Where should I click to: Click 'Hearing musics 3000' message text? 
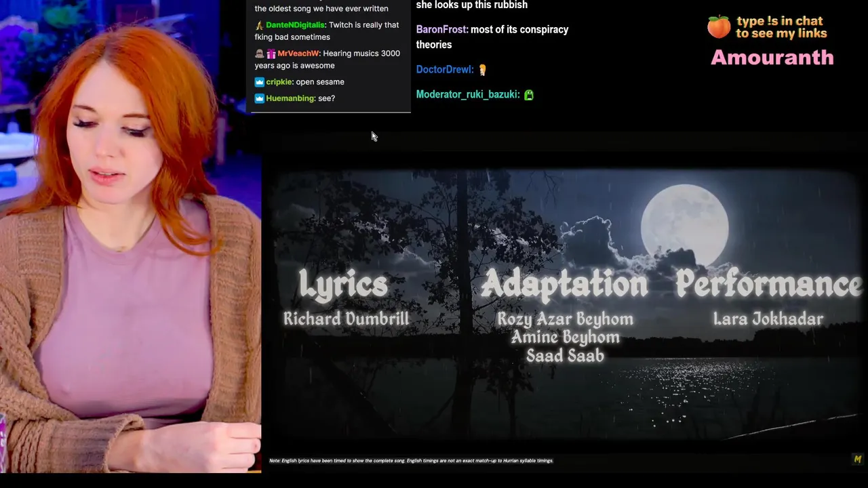coord(361,54)
